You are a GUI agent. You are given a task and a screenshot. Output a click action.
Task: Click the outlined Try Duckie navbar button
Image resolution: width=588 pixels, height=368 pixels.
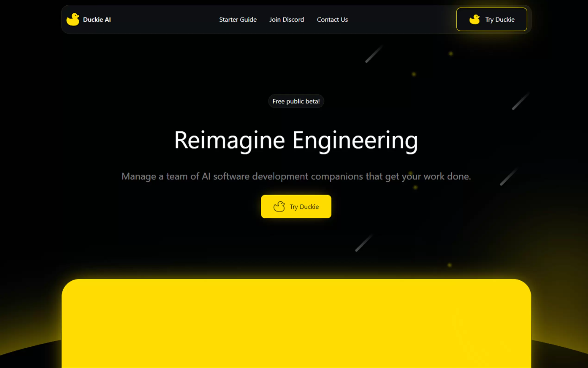click(x=491, y=19)
